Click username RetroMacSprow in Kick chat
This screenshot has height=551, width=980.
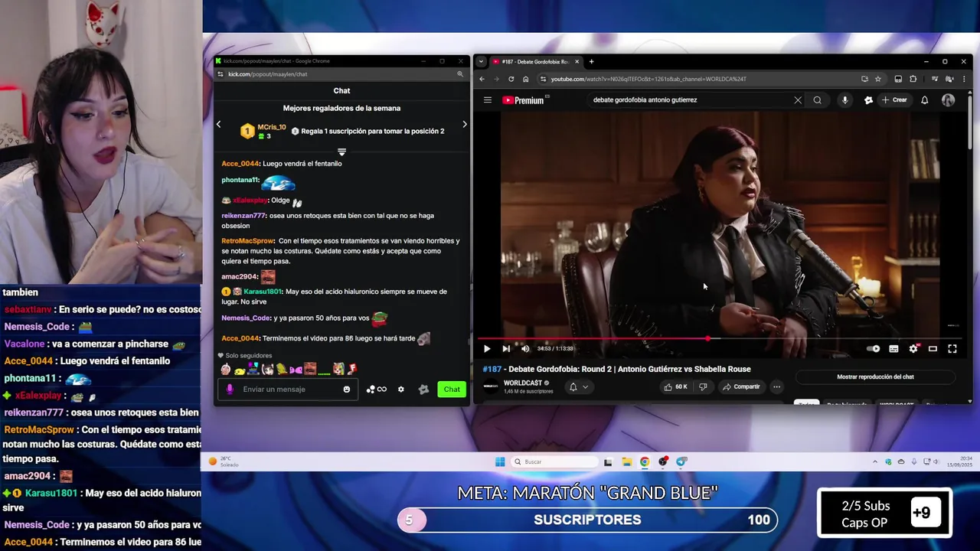click(248, 241)
